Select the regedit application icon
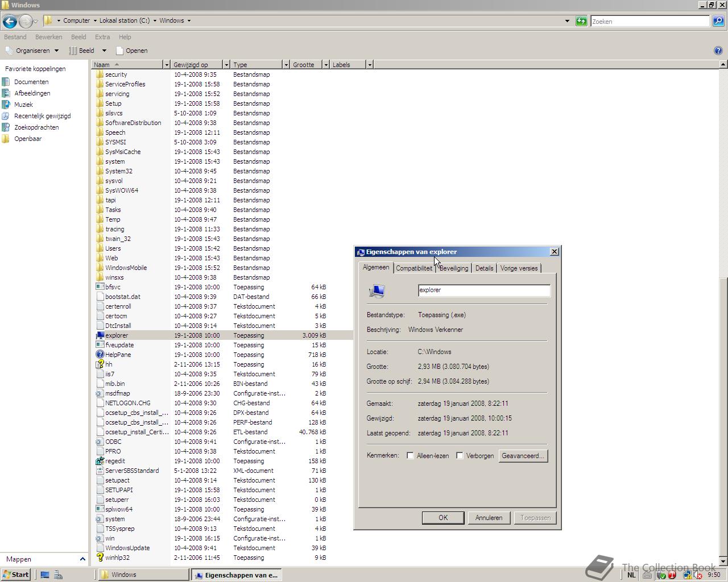 (x=100, y=461)
